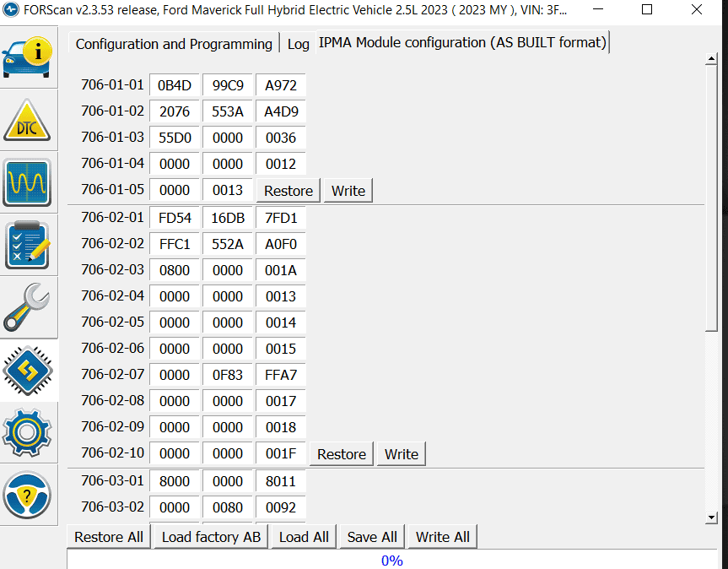The image size is (728, 569).
Task: Click field 0012 in row 706-01-04
Action: pos(281,164)
